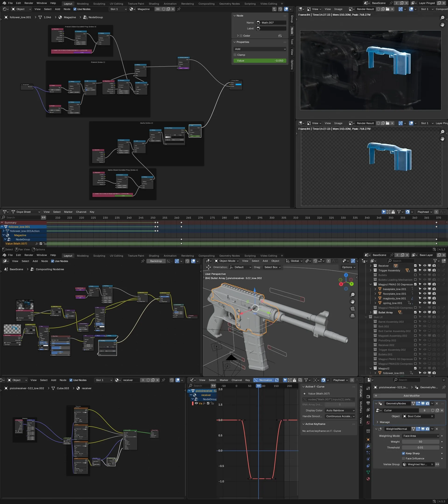Open the Dope Sheet mode dropdown
The height and width of the screenshot is (504, 448).
click(25, 212)
